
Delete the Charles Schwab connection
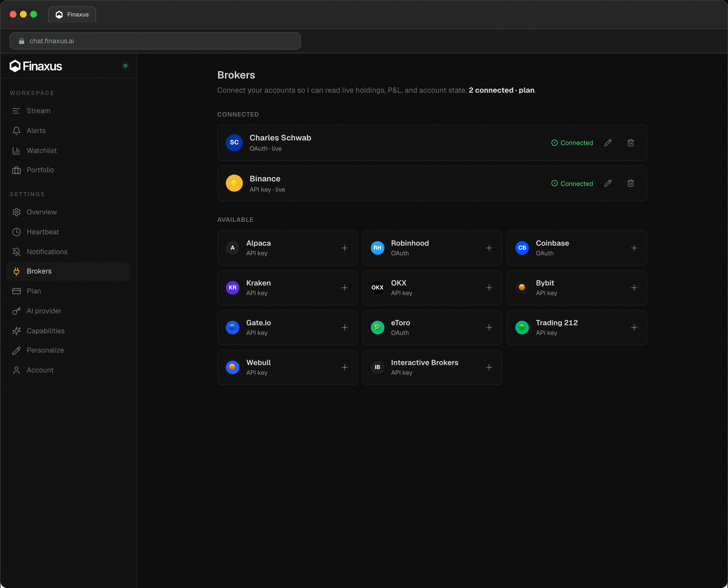point(630,143)
